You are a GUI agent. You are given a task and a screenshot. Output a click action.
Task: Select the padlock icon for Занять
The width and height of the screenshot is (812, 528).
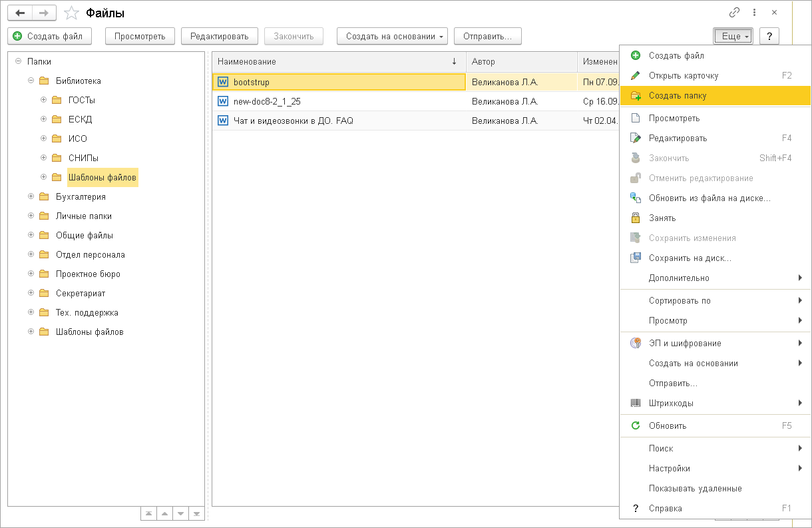[636, 218]
